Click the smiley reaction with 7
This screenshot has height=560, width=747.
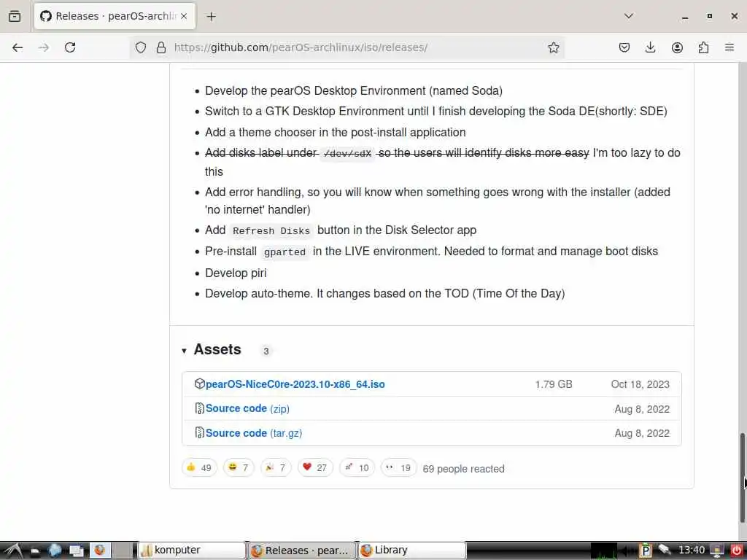239,467
